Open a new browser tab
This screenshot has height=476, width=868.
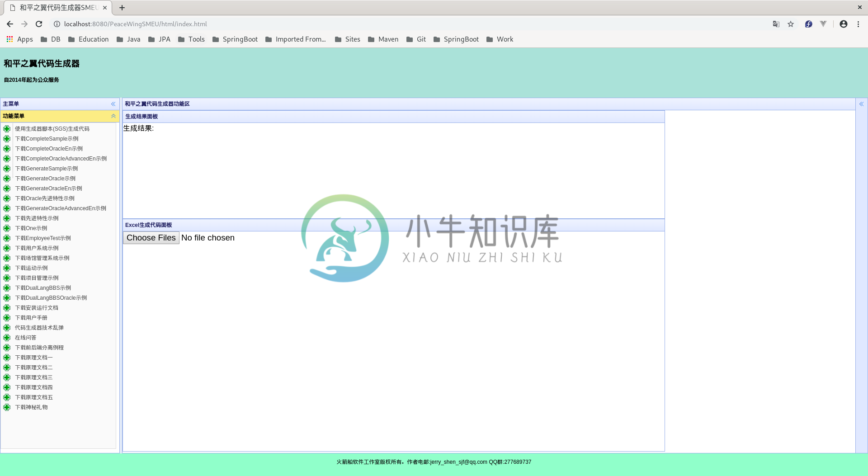pyautogui.click(x=122, y=8)
